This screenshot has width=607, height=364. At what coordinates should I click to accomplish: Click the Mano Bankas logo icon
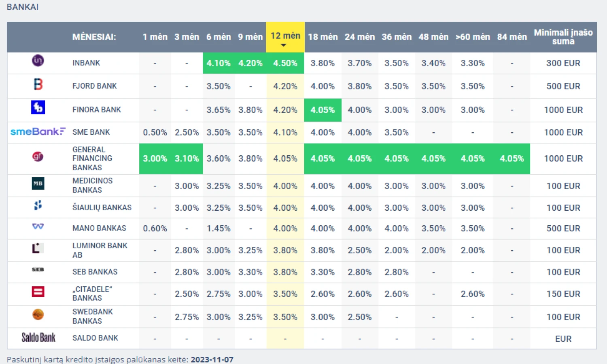(x=38, y=226)
